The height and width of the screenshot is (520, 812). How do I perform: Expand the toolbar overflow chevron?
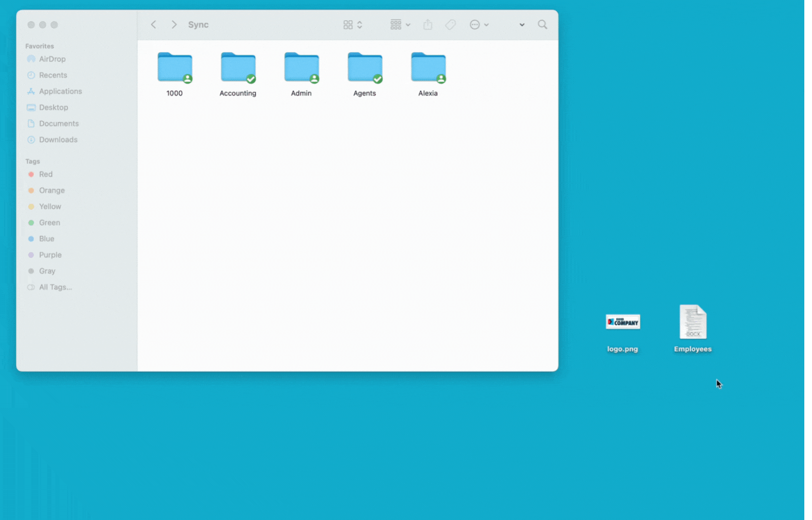coord(522,24)
